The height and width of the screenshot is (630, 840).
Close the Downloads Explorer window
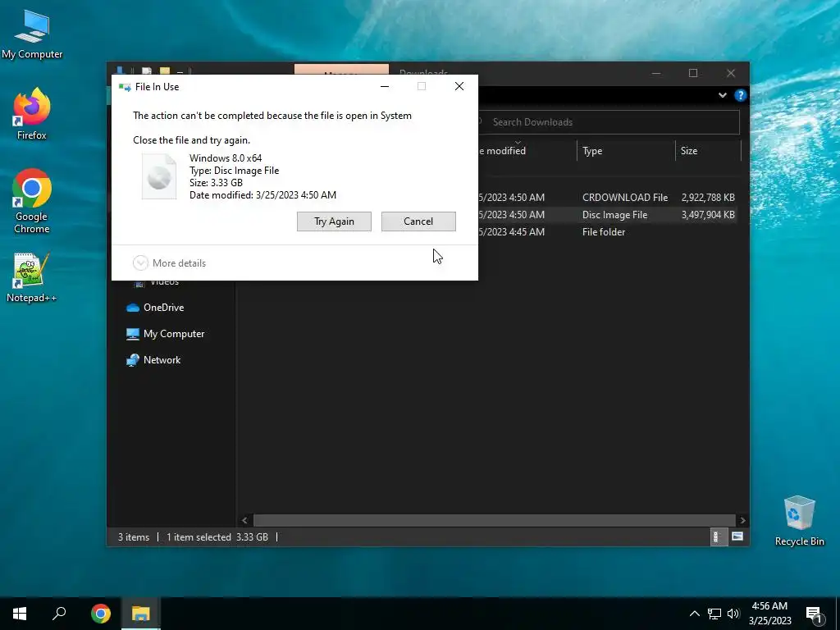point(731,73)
